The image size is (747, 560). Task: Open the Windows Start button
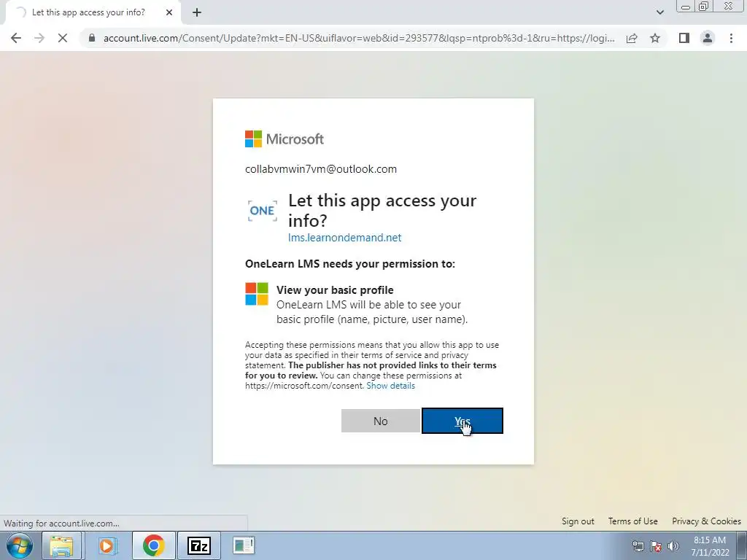(x=20, y=545)
